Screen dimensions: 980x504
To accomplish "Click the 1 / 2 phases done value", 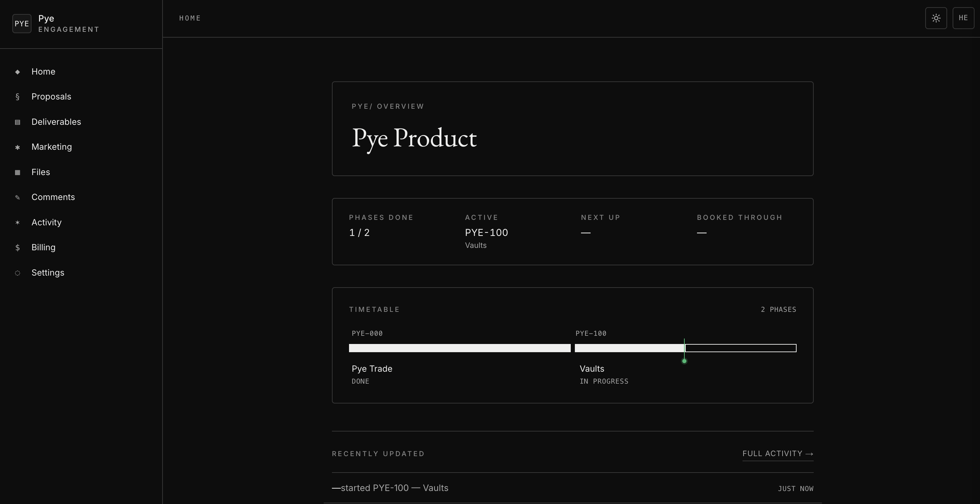I will pyautogui.click(x=359, y=233).
